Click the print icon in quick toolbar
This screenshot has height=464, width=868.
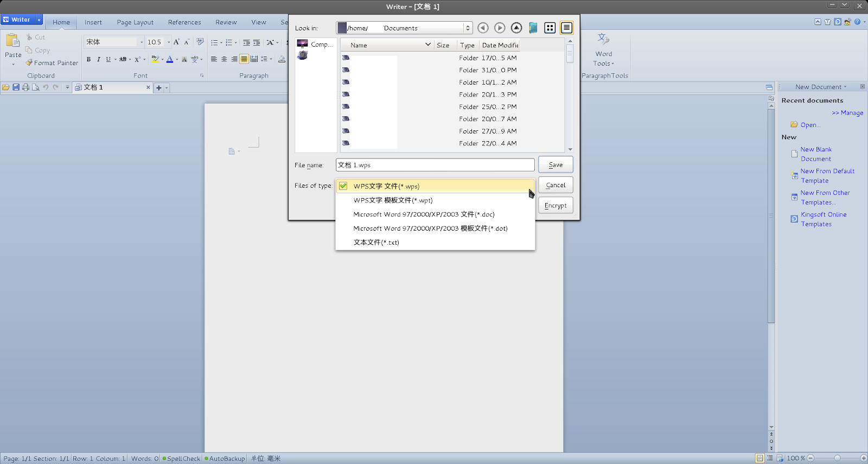pyautogui.click(x=25, y=87)
